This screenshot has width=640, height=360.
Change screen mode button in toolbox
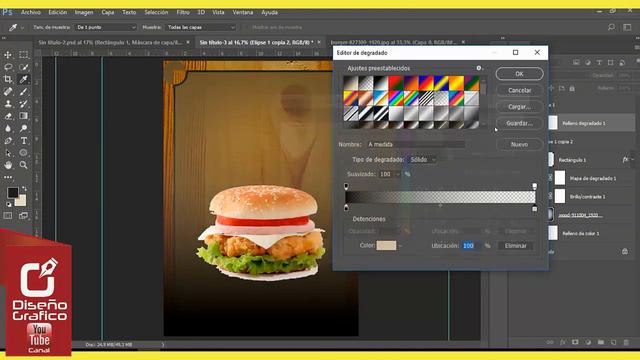click(x=24, y=216)
